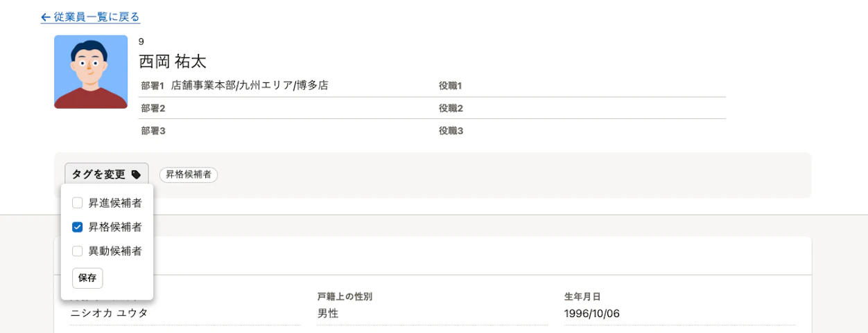This screenshot has height=333, width=868.
Task: Click the tag icon in タグを変更 button
Action: (x=136, y=174)
